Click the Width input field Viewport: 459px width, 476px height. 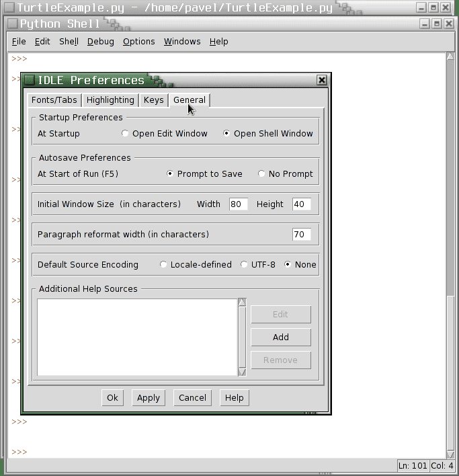(x=238, y=204)
